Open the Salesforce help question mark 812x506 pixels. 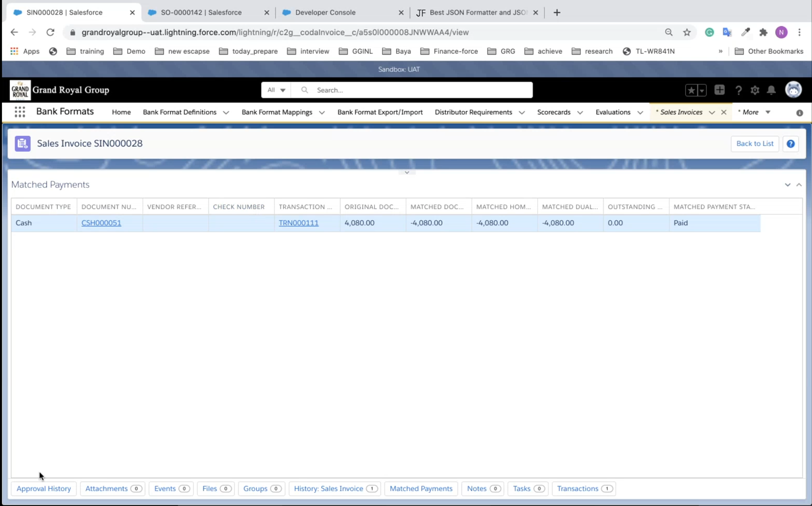(x=738, y=90)
